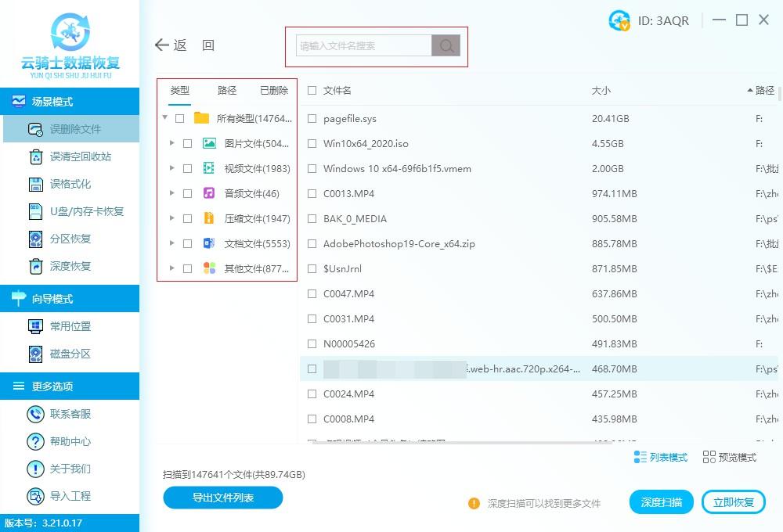Check the select-all 文件名 header checkbox
Image resolution: width=783 pixels, height=532 pixels.
coord(312,90)
